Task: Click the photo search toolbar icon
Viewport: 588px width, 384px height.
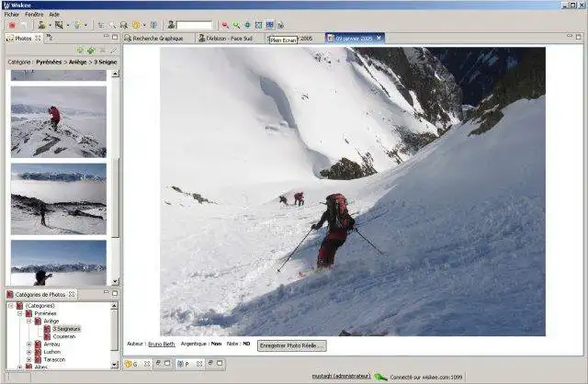Action: [x=59, y=25]
